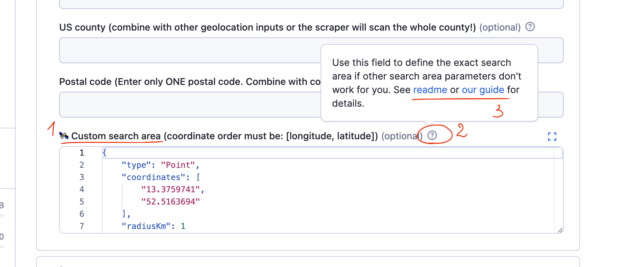This screenshot has height=267, width=644.
Task: Click the Custom search area label text
Action: pyautogui.click(x=116, y=136)
